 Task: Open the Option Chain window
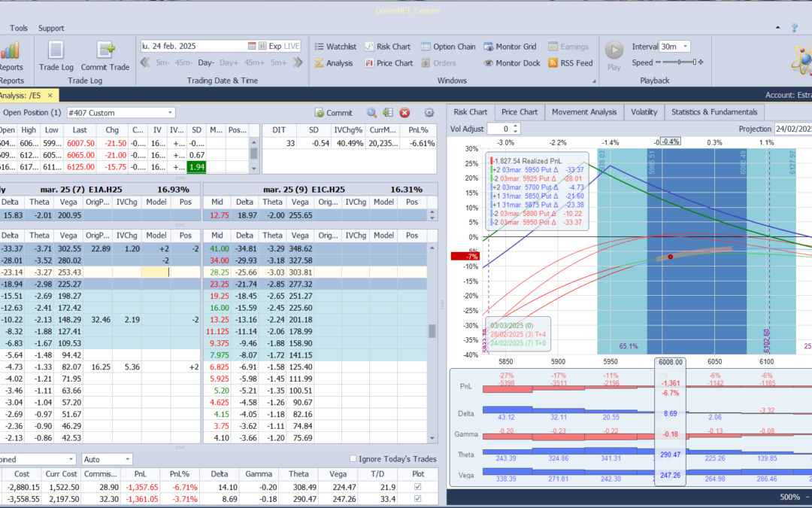coord(448,47)
